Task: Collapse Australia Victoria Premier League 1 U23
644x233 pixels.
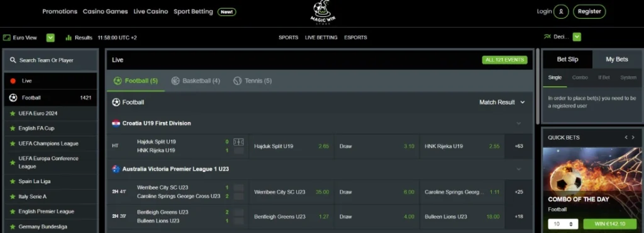Action: coord(519,169)
